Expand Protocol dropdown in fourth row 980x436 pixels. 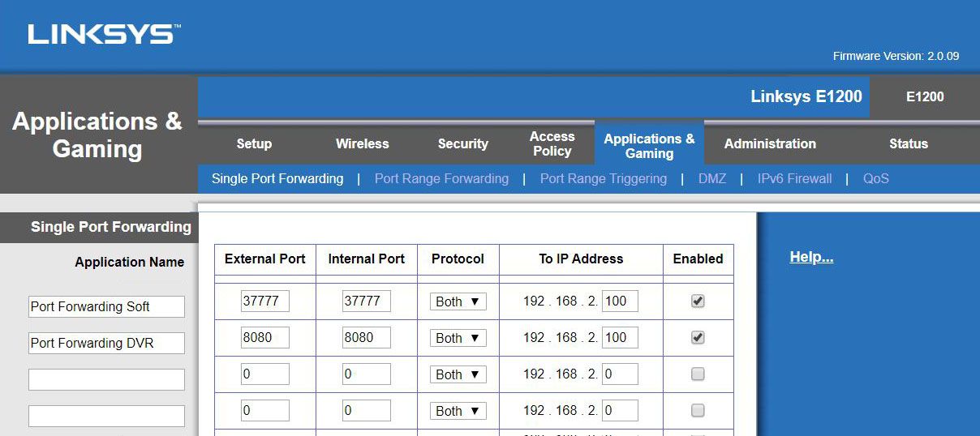[x=458, y=411]
